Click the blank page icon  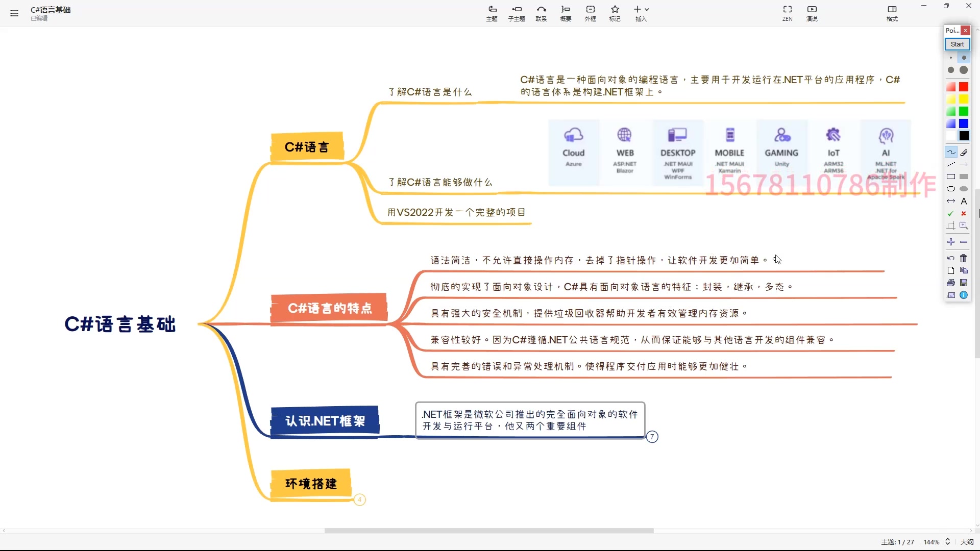[x=951, y=270]
